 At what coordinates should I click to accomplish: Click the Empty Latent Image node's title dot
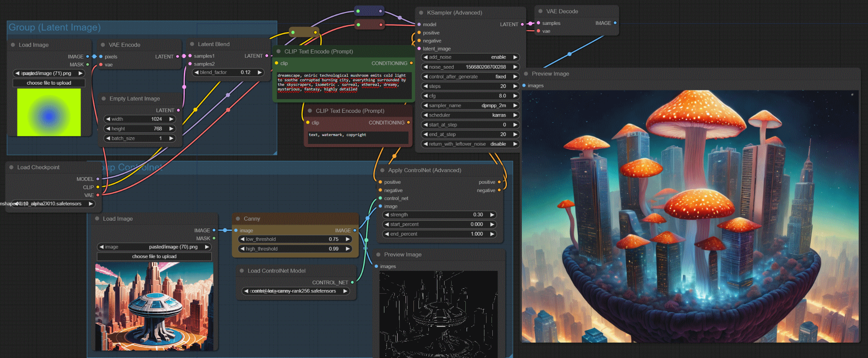pyautogui.click(x=104, y=99)
